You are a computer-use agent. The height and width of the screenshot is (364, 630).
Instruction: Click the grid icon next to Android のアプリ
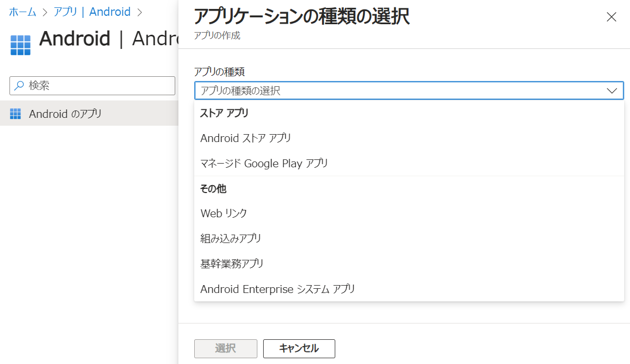coord(16,113)
